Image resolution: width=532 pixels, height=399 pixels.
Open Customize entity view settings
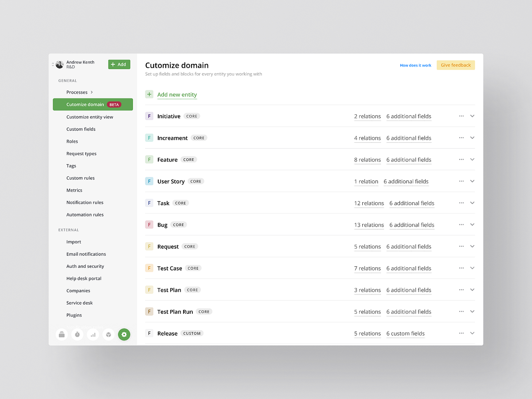click(x=90, y=117)
